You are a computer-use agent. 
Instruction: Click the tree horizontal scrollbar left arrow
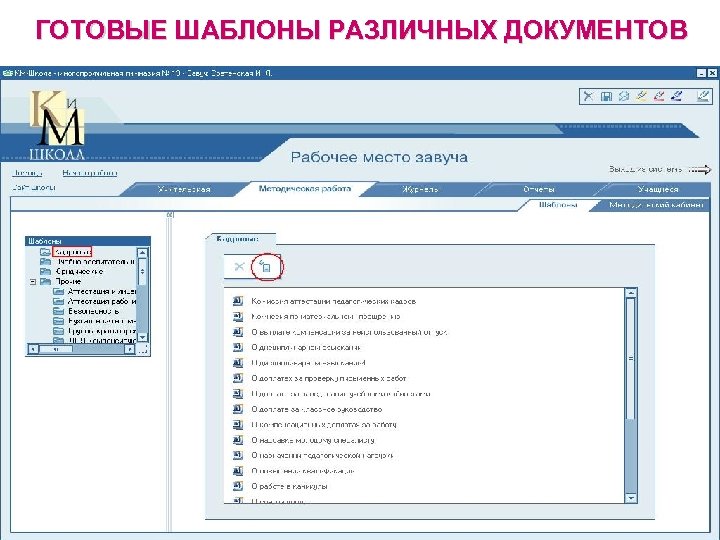(33, 349)
